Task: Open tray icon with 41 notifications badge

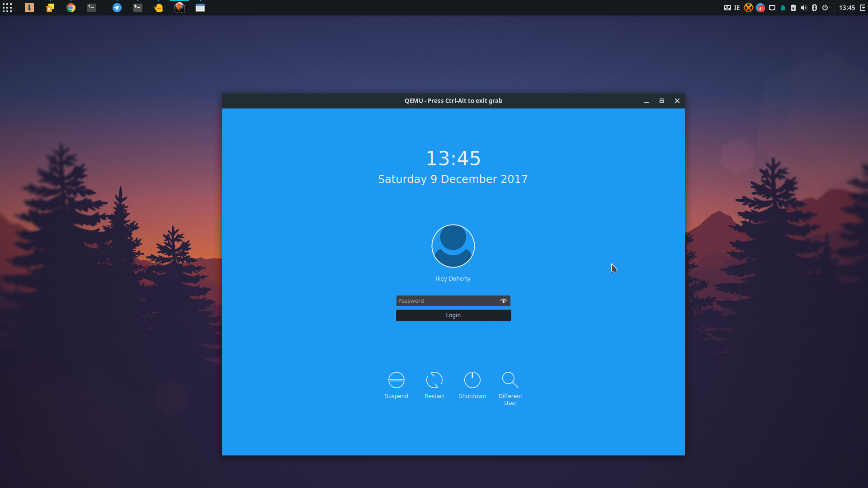Action: click(760, 8)
